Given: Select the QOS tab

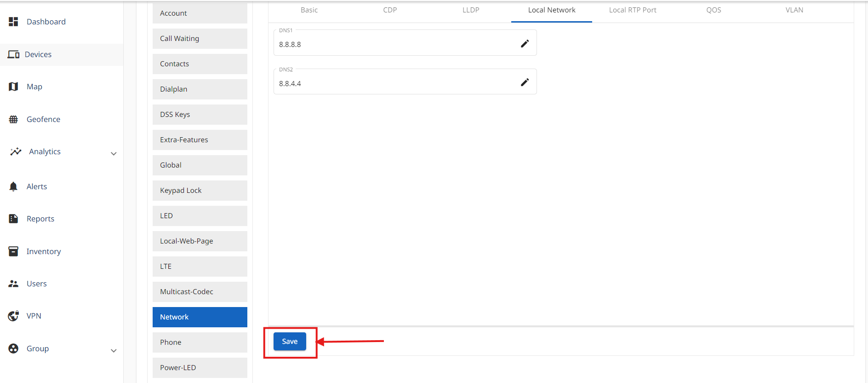Looking at the screenshot, I should pyautogui.click(x=713, y=10).
